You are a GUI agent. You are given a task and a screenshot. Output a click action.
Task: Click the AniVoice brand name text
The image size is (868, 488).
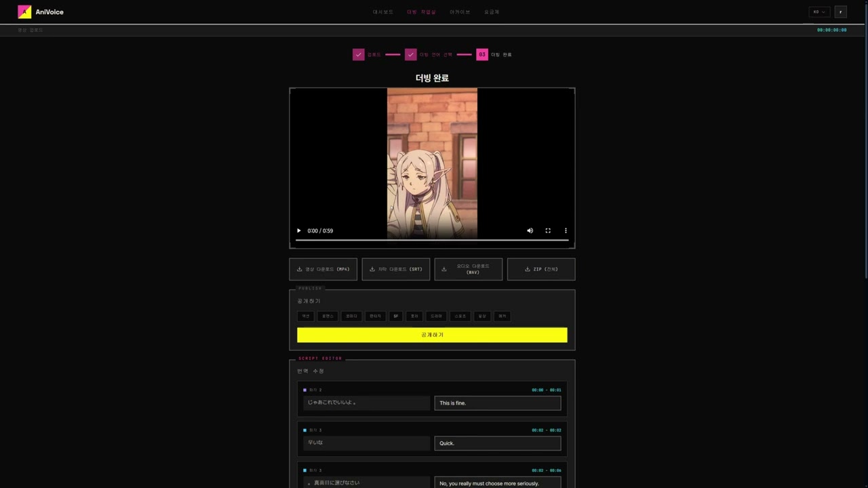coord(50,12)
